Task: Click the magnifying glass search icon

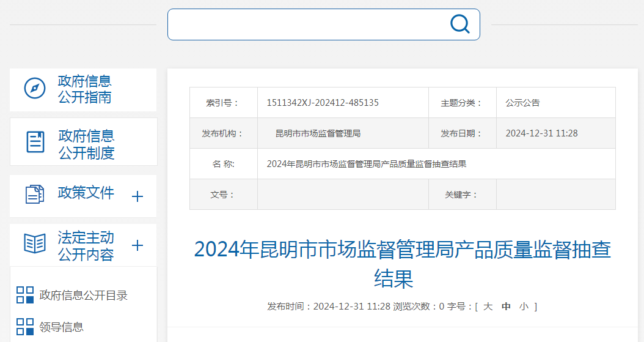Action: (x=459, y=24)
